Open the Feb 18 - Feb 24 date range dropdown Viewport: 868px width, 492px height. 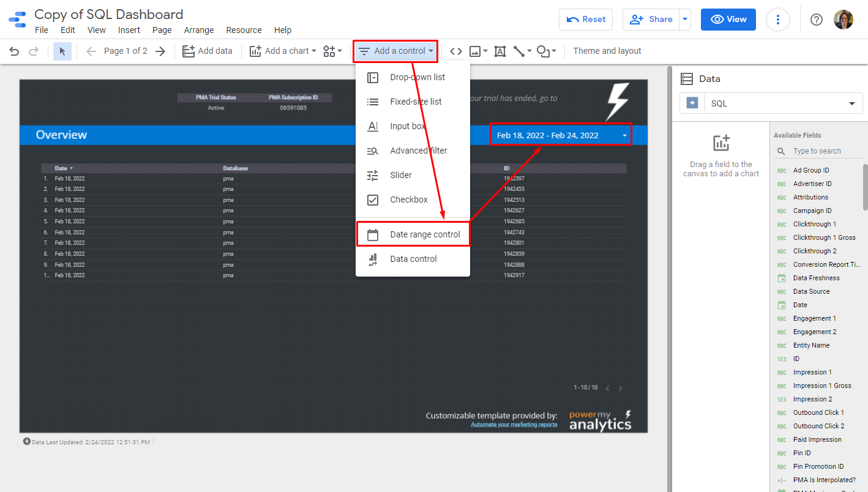tap(560, 135)
